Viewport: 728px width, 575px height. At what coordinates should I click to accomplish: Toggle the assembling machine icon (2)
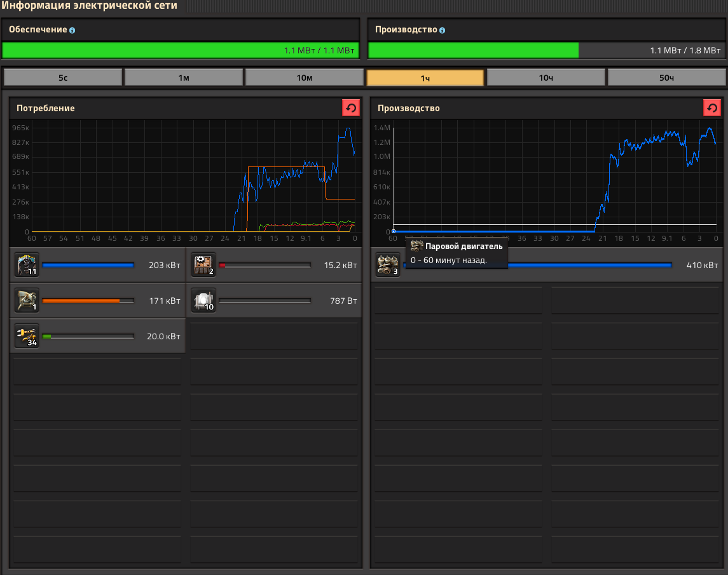click(203, 264)
